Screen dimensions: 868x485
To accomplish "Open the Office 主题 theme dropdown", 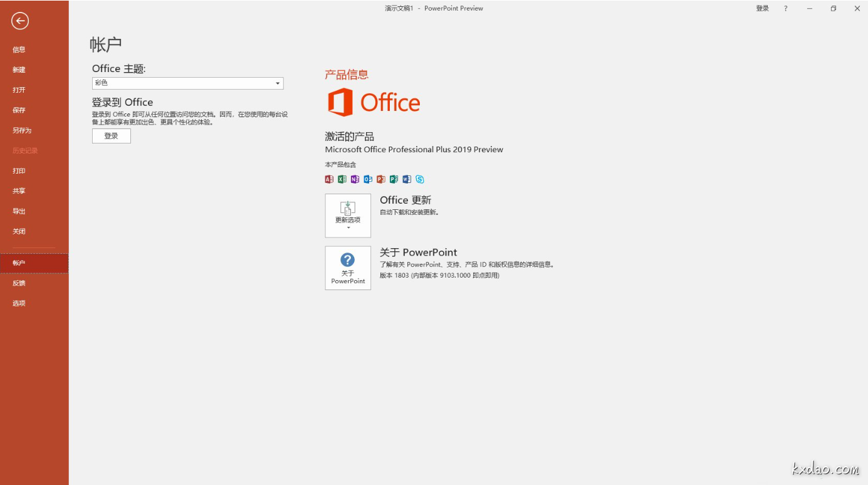I will pyautogui.click(x=188, y=83).
